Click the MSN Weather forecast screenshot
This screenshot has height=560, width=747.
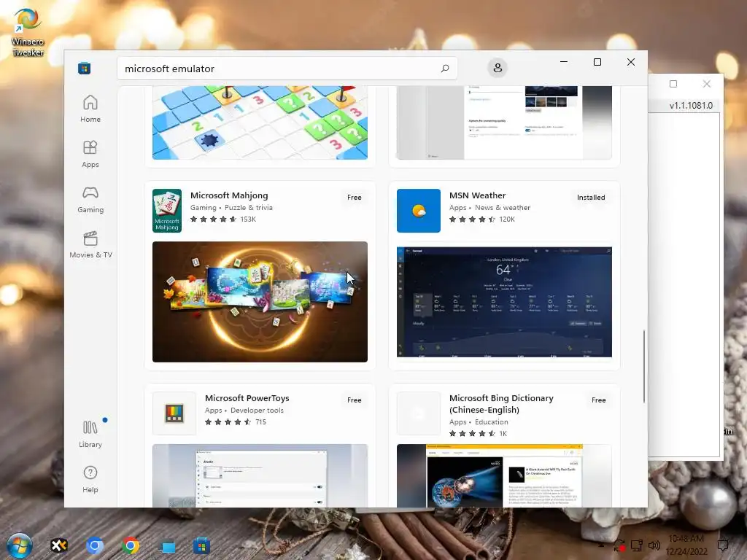504,302
